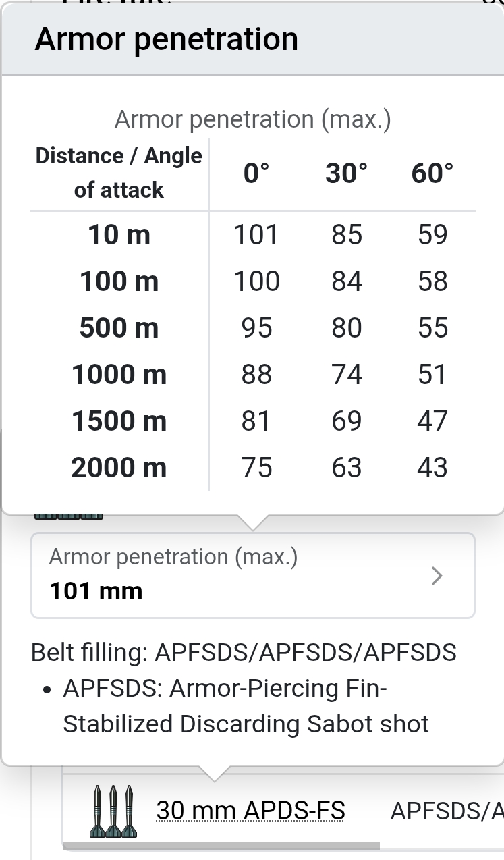
Task: Click the Belt filling APFSDS/APFSDS/APFSDS line
Action: [x=244, y=653]
